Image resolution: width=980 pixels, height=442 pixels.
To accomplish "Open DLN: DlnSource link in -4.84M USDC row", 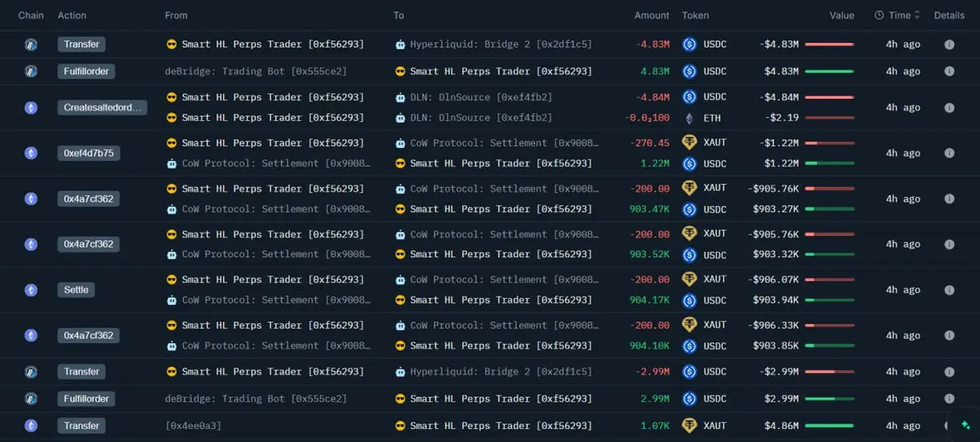I will (481, 97).
